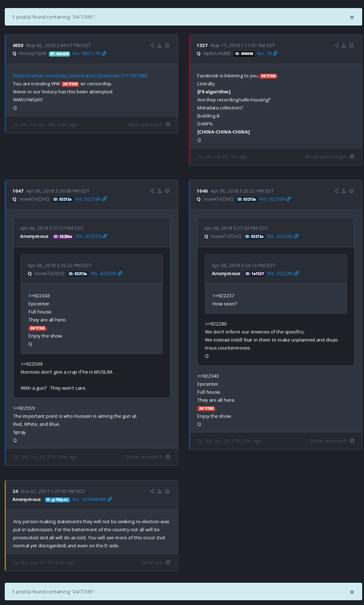
Task: Click '4chan pol' source label
Action: pos(152,562)
